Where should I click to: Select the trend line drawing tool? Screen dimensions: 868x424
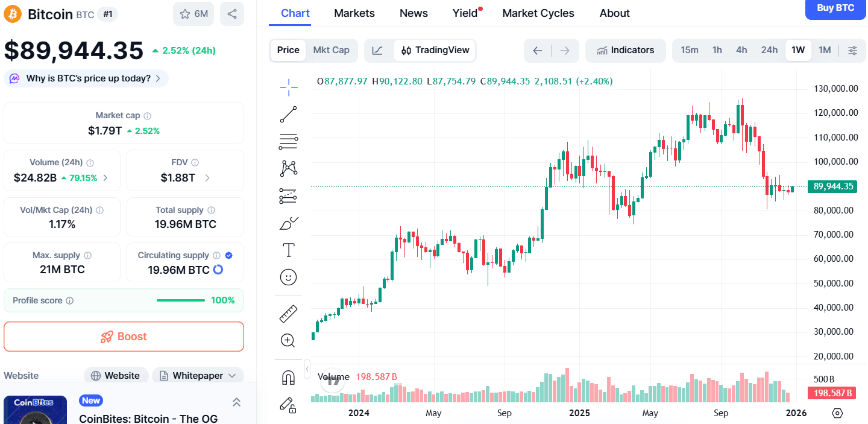[288, 114]
